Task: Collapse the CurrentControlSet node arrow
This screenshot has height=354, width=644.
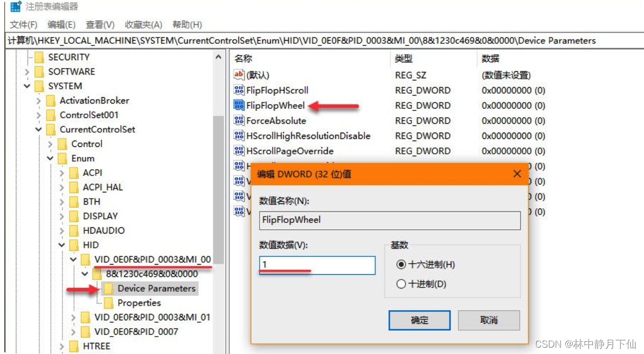Action: [x=39, y=129]
